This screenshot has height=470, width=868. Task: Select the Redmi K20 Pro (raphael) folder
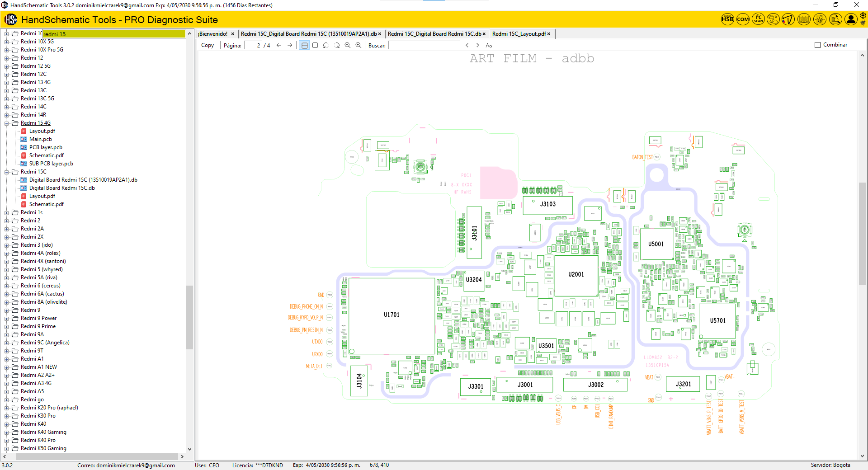[49, 408]
